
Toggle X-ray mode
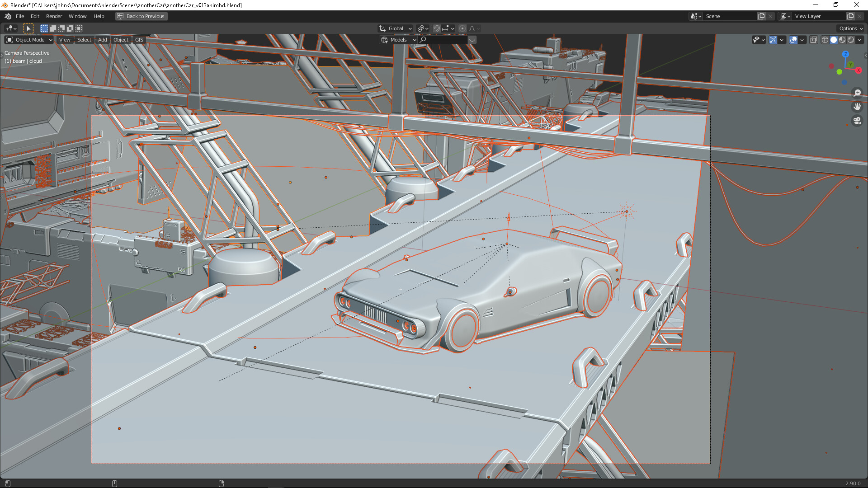pyautogui.click(x=813, y=40)
